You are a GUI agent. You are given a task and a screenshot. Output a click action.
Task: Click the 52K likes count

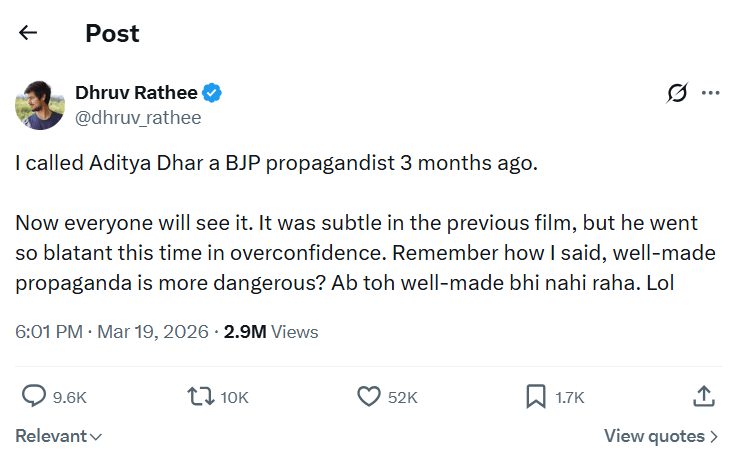coord(402,398)
